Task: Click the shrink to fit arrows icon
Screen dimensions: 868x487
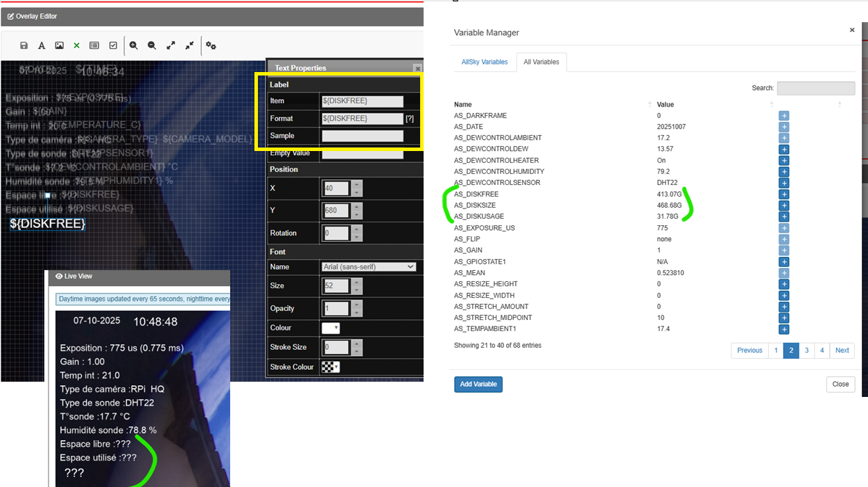Action: coord(189,46)
